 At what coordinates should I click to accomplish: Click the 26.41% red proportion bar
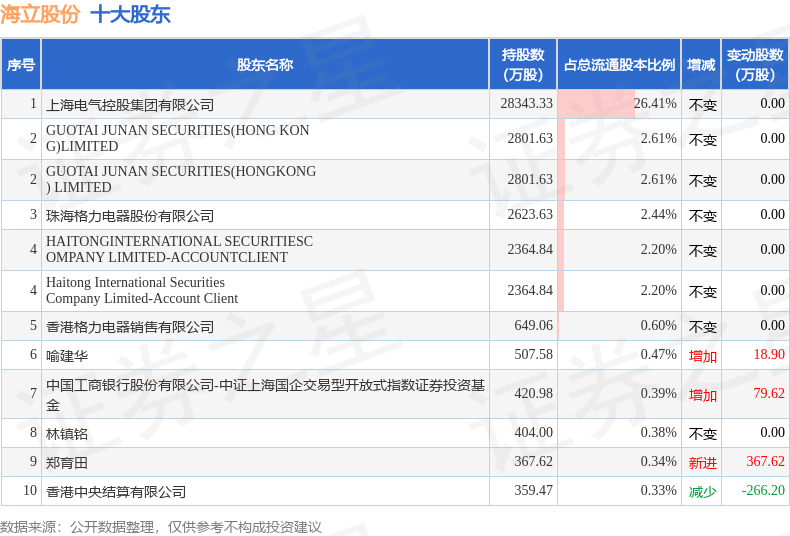596,104
